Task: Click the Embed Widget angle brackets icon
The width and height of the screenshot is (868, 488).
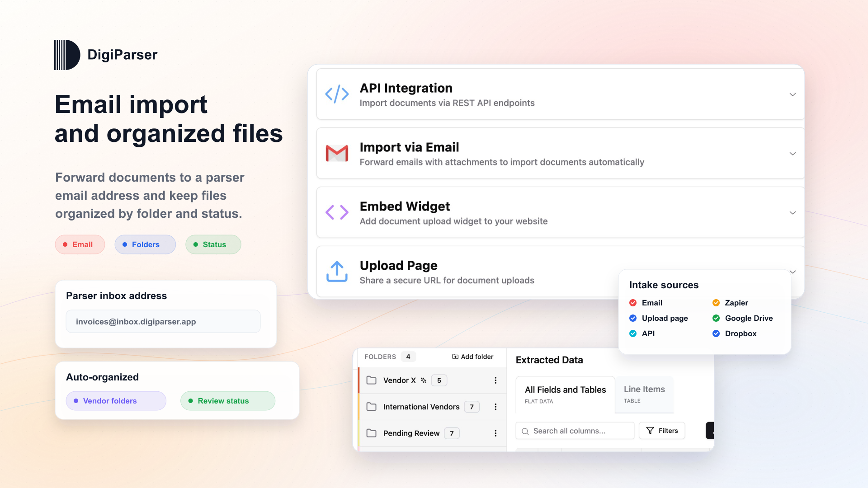Action: pos(337,212)
